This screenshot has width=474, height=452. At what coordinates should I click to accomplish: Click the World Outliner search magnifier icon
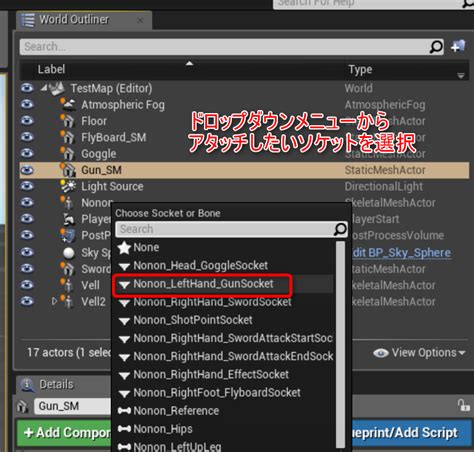point(436,47)
